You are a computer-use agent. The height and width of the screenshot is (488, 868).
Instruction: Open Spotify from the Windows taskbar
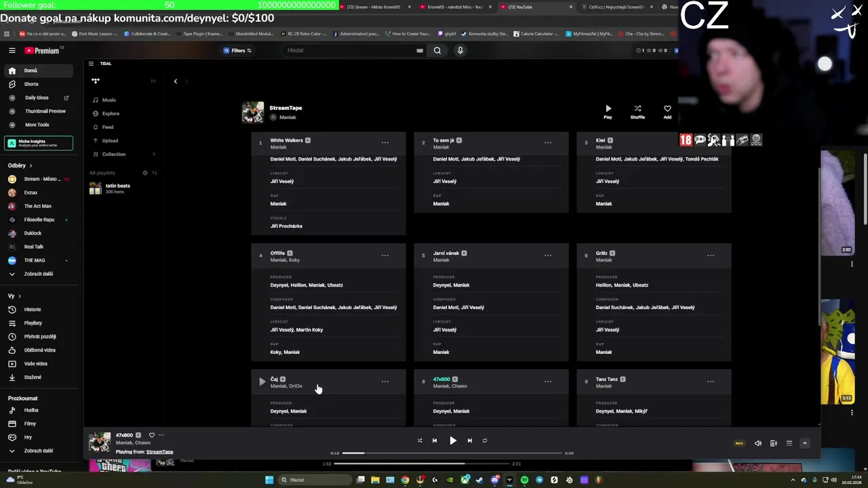pyautogui.click(x=524, y=480)
